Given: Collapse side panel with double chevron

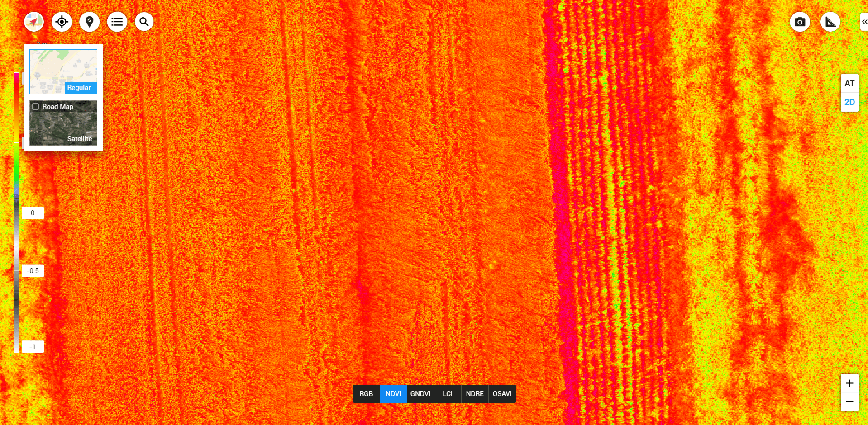Looking at the screenshot, I should 864,22.
